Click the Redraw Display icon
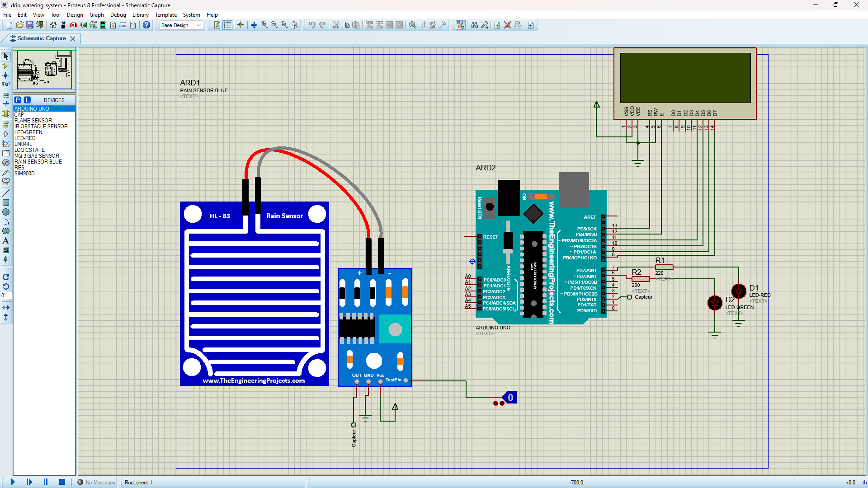This screenshot has width=868, height=488. (217, 25)
